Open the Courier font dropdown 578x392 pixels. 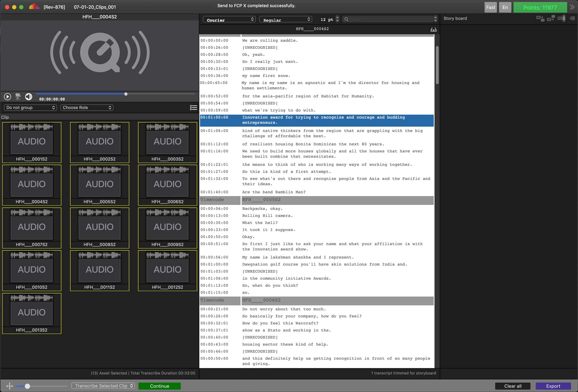[x=229, y=20]
